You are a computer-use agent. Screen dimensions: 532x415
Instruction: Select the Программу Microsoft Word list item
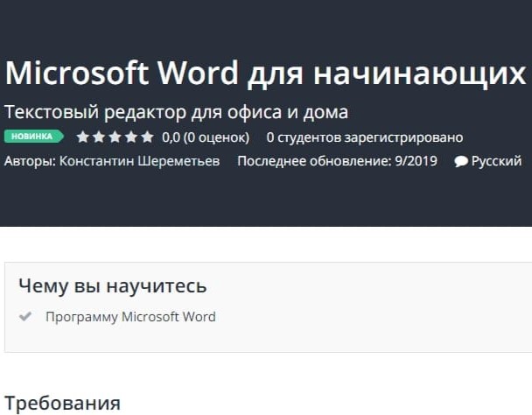click(x=130, y=317)
